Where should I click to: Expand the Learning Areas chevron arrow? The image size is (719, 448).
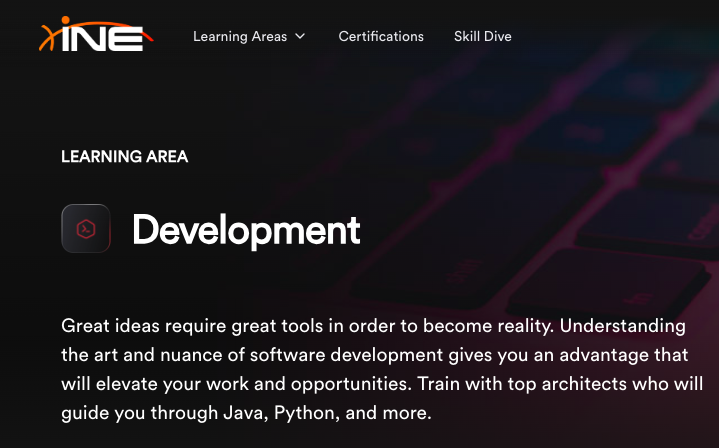300,36
